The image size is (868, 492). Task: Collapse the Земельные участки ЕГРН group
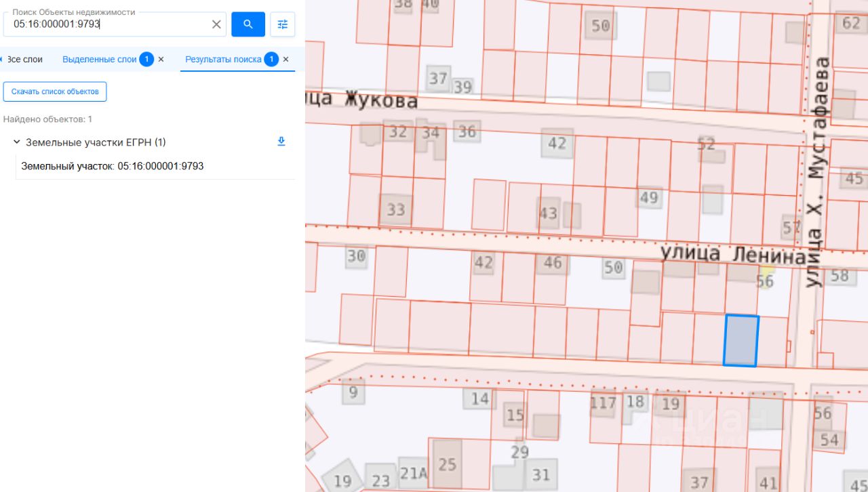[17, 142]
